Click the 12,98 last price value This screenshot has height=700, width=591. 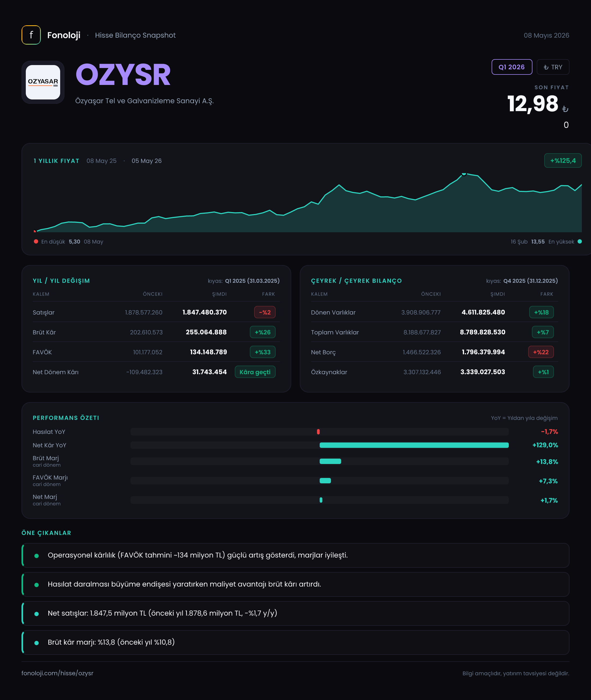click(x=533, y=103)
